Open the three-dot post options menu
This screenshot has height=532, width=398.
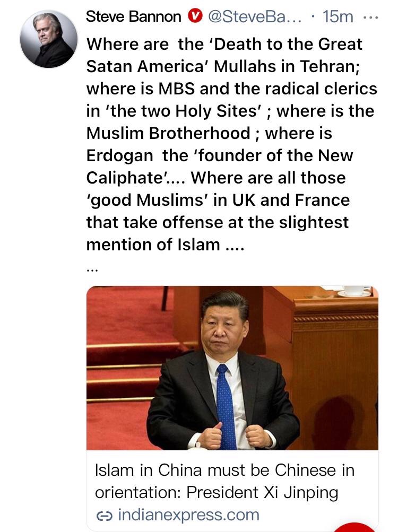370,18
